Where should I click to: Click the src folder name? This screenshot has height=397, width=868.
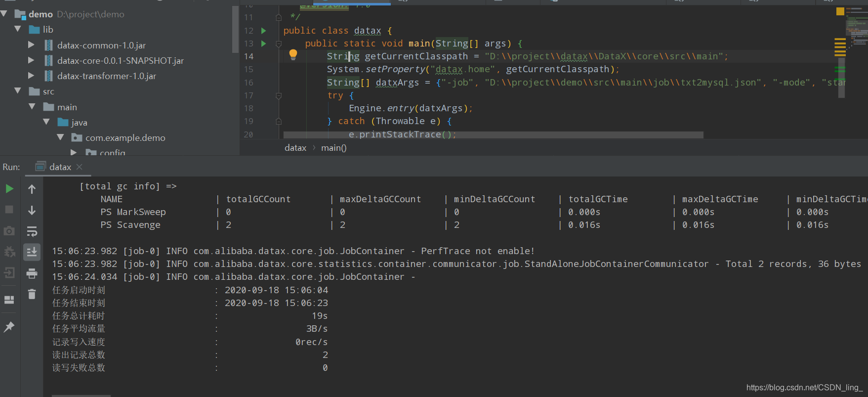[48, 91]
